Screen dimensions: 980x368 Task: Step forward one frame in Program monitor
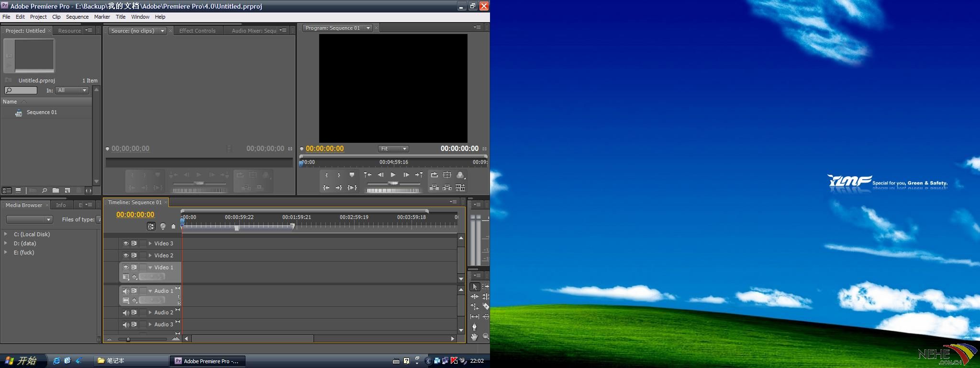[x=406, y=175]
